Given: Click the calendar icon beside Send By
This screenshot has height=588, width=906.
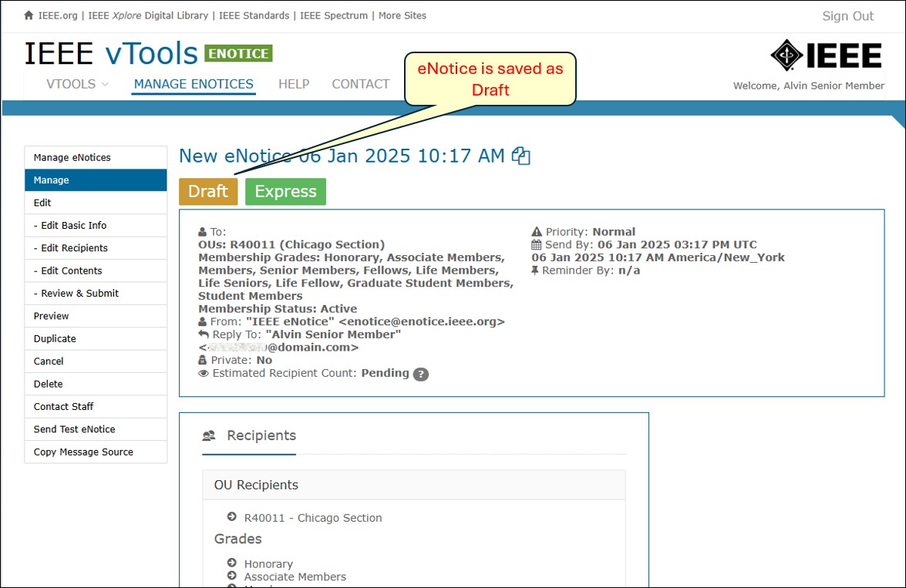Looking at the screenshot, I should point(536,244).
